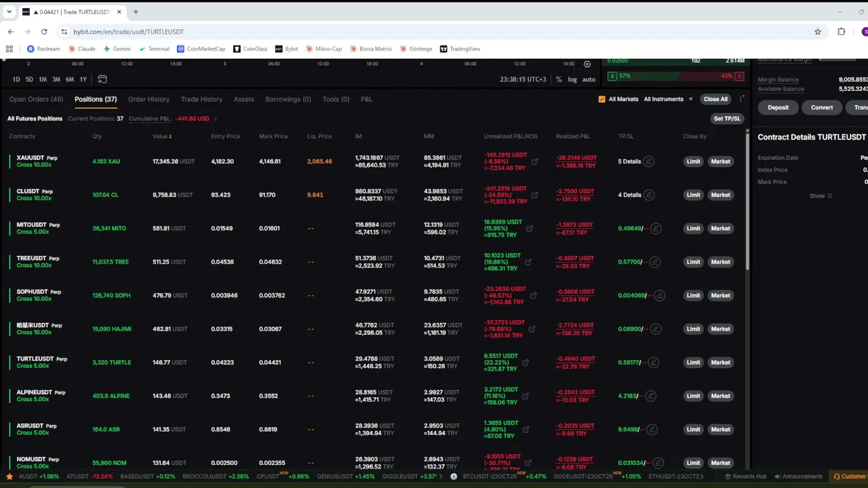Sort positions by the Value column arrow
868x488 pixels.
click(170, 137)
